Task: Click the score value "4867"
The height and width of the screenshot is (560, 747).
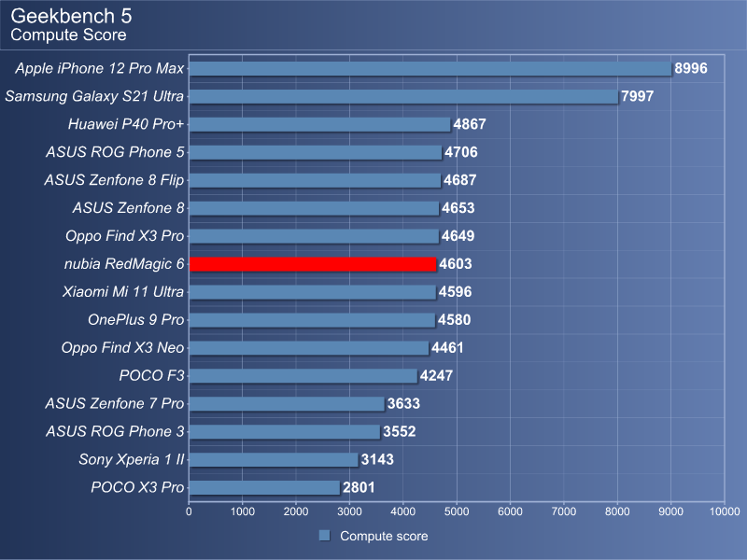Action: click(x=470, y=124)
